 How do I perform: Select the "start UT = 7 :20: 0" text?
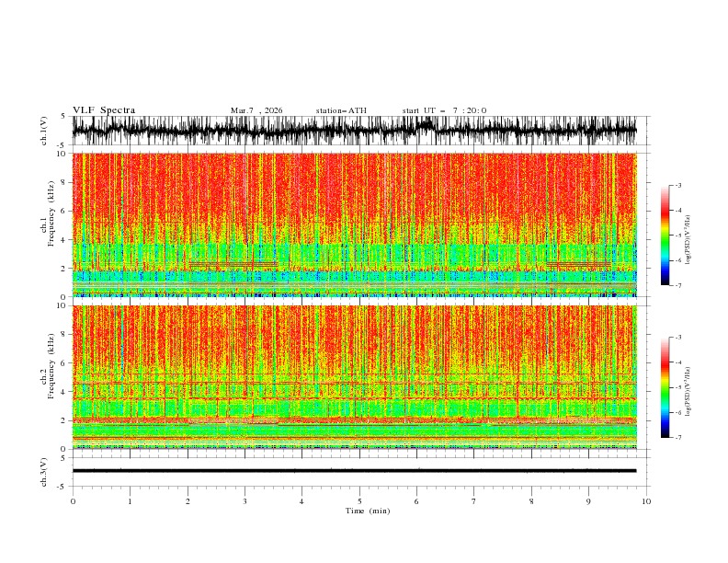pos(444,110)
